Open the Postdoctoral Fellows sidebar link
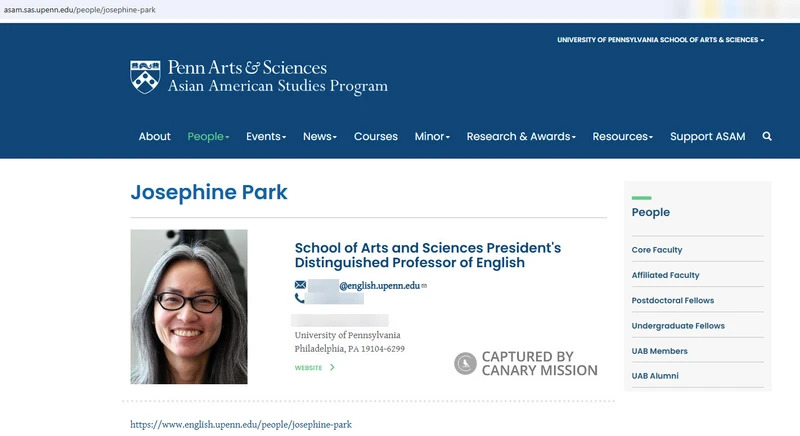 (672, 300)
